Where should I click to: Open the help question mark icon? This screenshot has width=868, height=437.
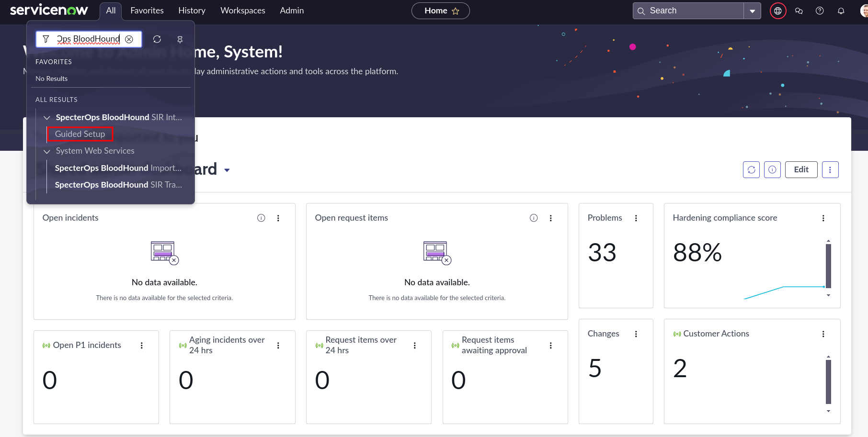tap(820, 11)
